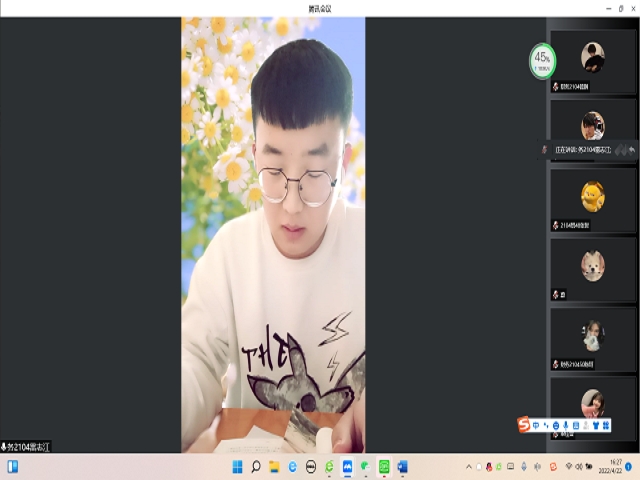Click the emoji face icon on the Sogou bar
Image resolution: width=640 pixels, height=480 pixels.
coord(556,425)
